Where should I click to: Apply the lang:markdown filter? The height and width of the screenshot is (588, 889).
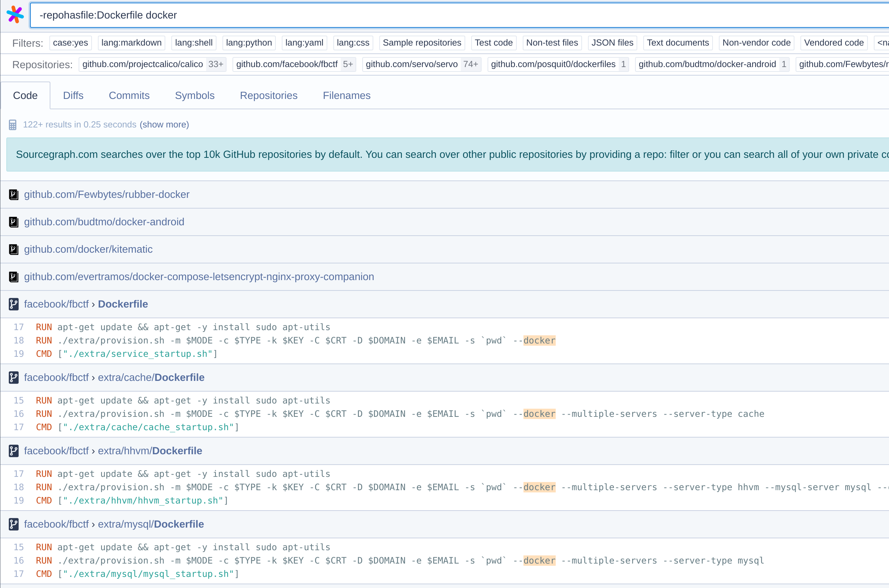[131, 43]
